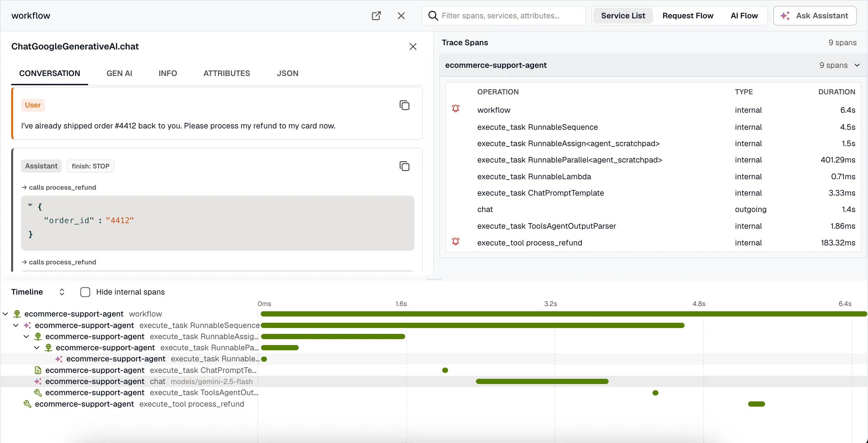Select execute_task RunnableParallel<agent_scratchpad> row

(x=653, y=160)
